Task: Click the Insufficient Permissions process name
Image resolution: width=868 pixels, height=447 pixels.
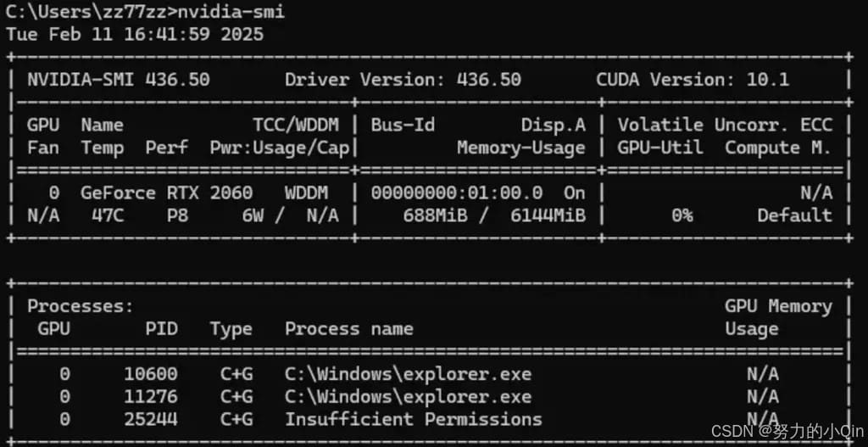Action: (x=414, y=419)
